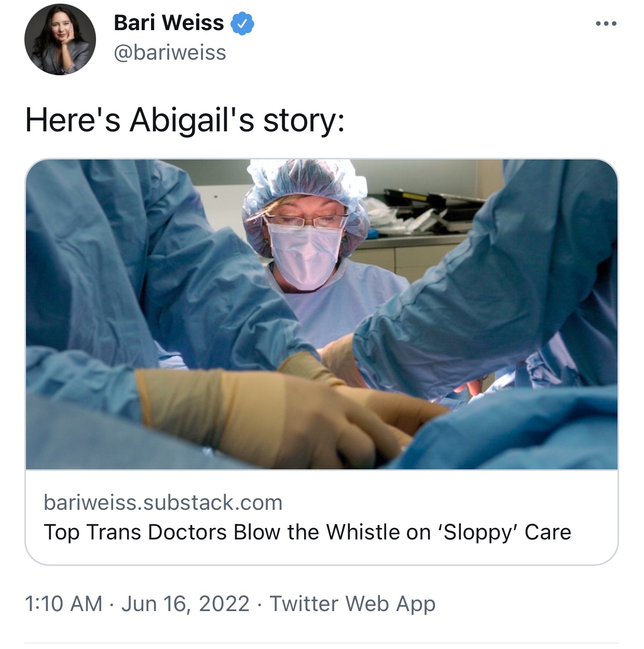Open the Twitter Web App source label
The height and width of the screenshot is (649, 644).
pyautogui.click(x=352, y=604)
